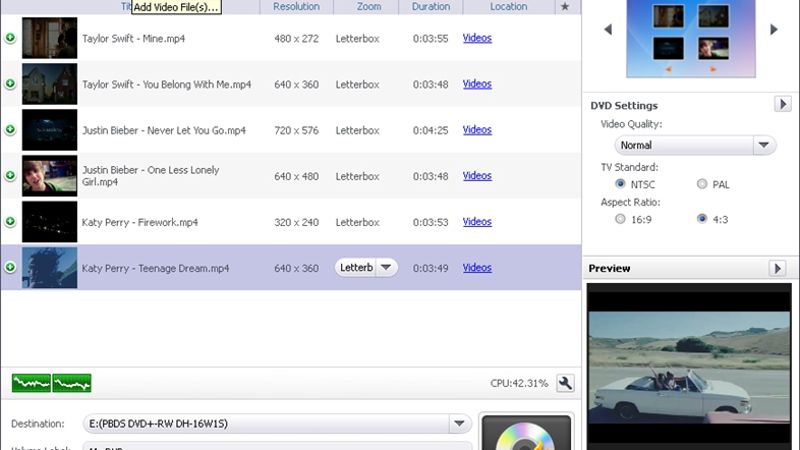Click Letterbox zoom for Taylor Swift - Mine.mp4
800x450 pixels.
point(358,38)
